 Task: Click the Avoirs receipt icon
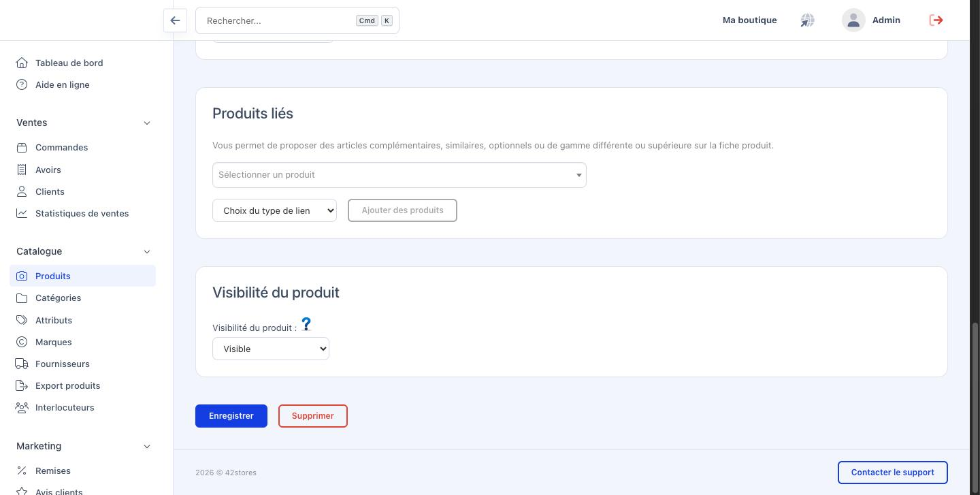click(22, 170)
